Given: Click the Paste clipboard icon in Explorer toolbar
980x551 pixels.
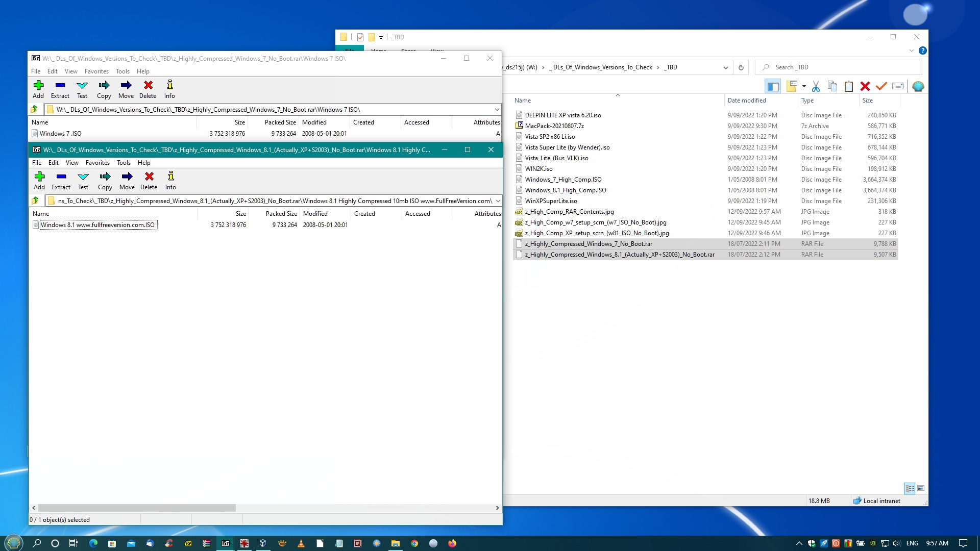Looking at the screenshot, I should pyautogui.click(x=849, y=86).
